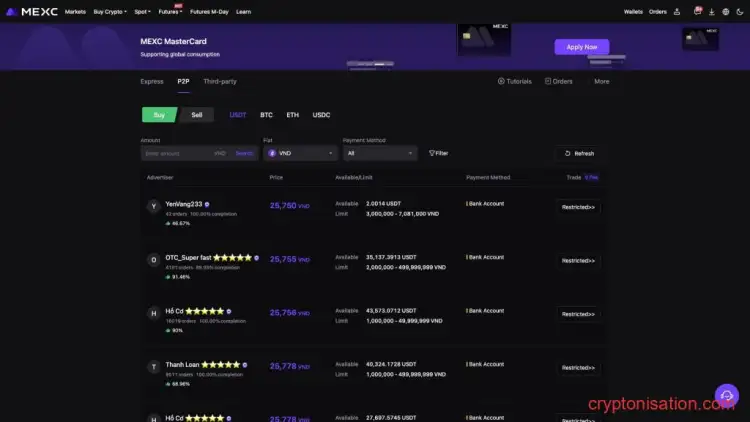Click Restricted button for Thanh Loan

(x=578, y=368)
